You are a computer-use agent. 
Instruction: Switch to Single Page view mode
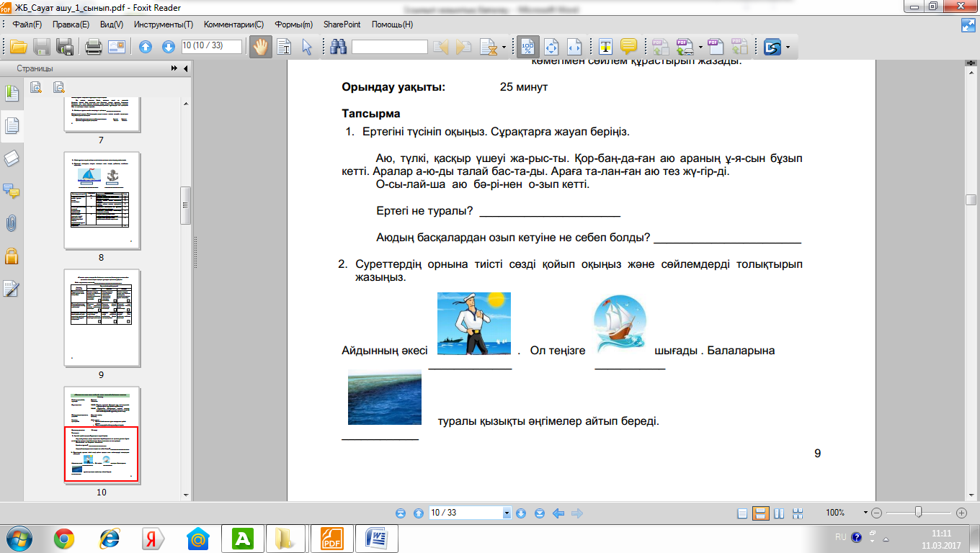coord(743,513)
